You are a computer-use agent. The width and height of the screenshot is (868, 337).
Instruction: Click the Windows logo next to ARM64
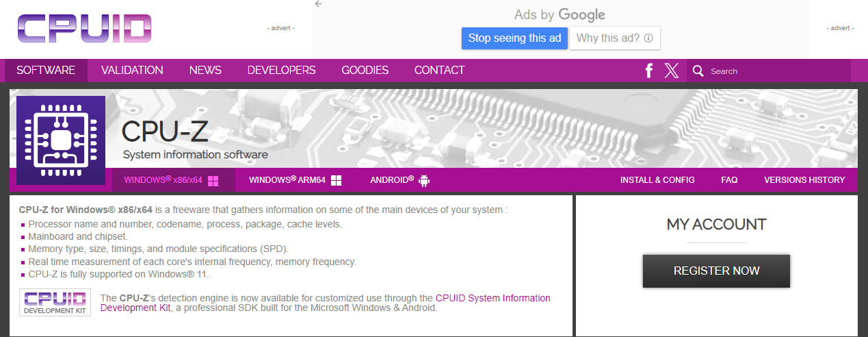(336, 181)
